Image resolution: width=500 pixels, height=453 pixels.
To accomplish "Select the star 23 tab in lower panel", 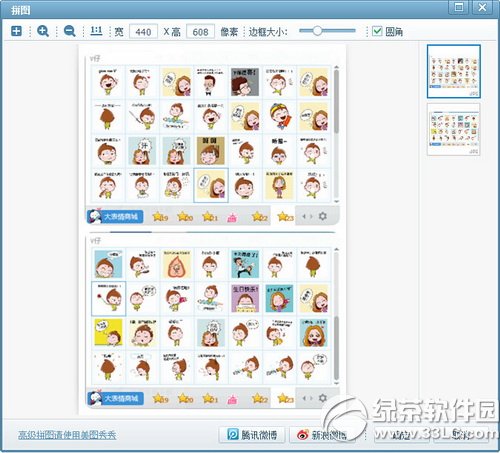I will pyautogui.click(x=285, y=398).
